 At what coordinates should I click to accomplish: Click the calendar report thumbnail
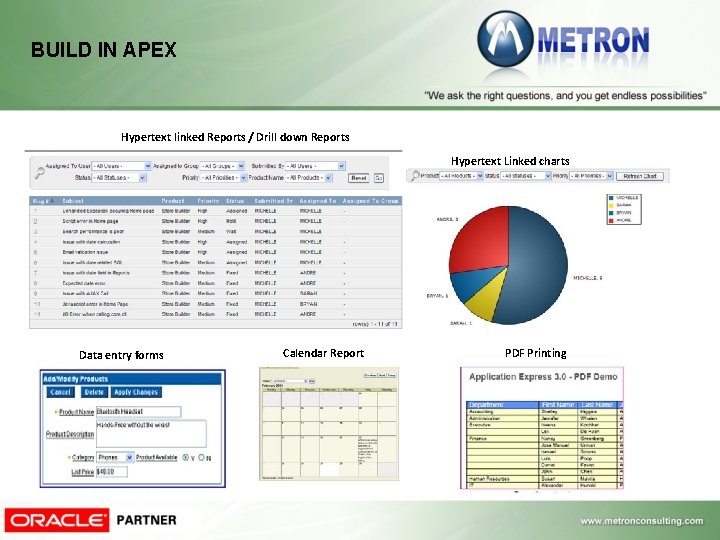[x=329, y=423]
